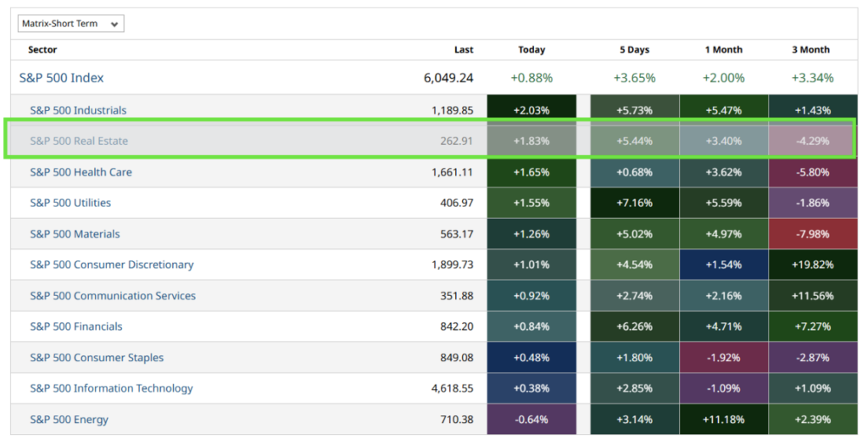
Task: Open the S&P 500 Energy link
Action: click(70, 420)
